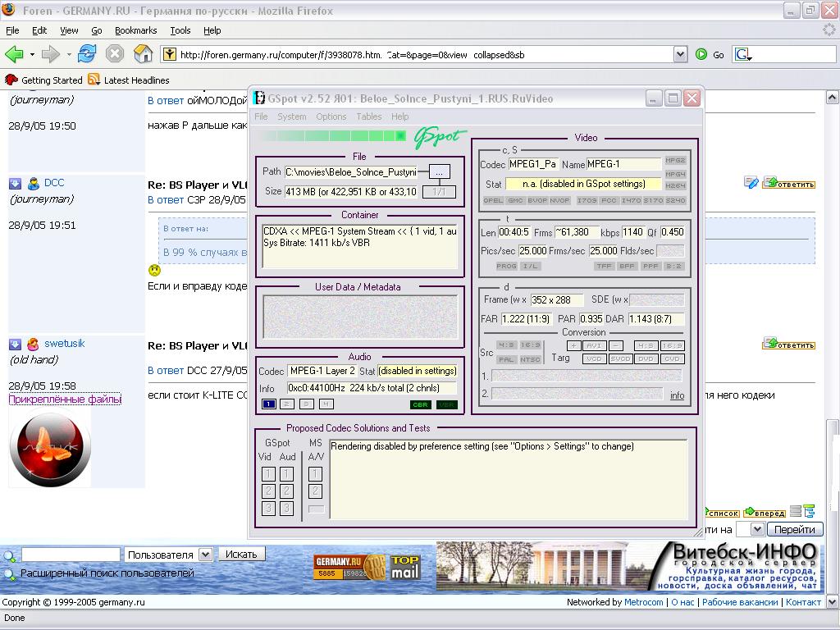Open the Latest Headlines RSS bookmark
Image resolution: width=840 pixels, height=630 pixels.
click(129, 80)
